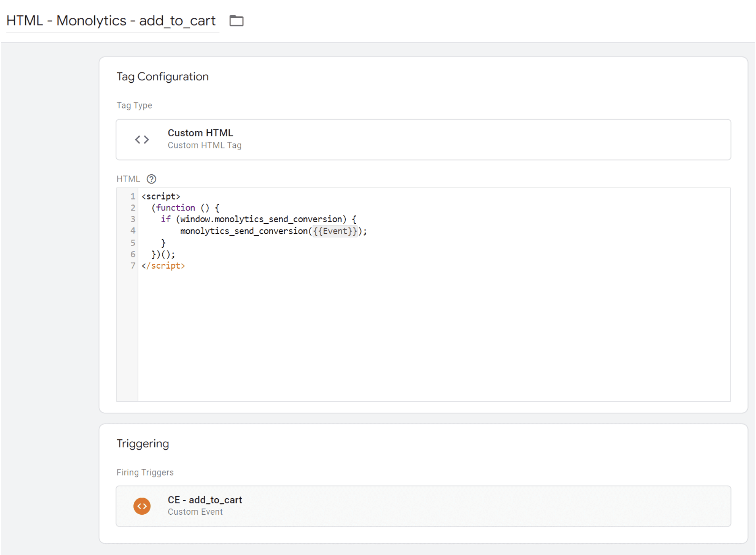This screenshot has height=555, width=756.
Task: Open the Custom HTML tag type card
Action: point(423,140)
